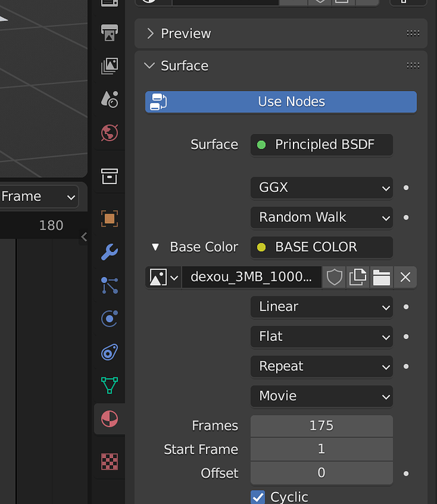
Task: Click animate dot next to Flat
Action: point(406,337)
